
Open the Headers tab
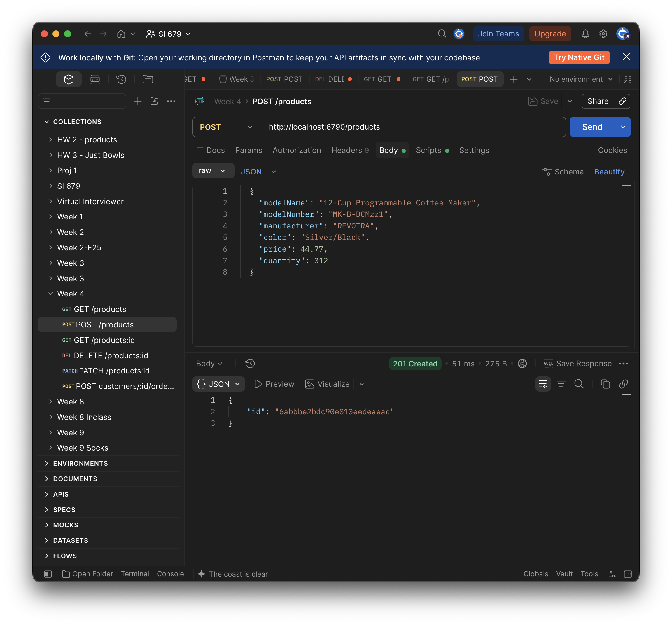[x=350, y=150]
